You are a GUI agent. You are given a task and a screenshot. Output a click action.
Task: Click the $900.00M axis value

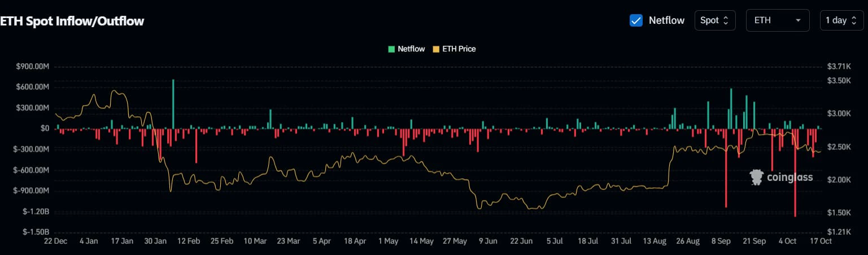tap(33, 67)
